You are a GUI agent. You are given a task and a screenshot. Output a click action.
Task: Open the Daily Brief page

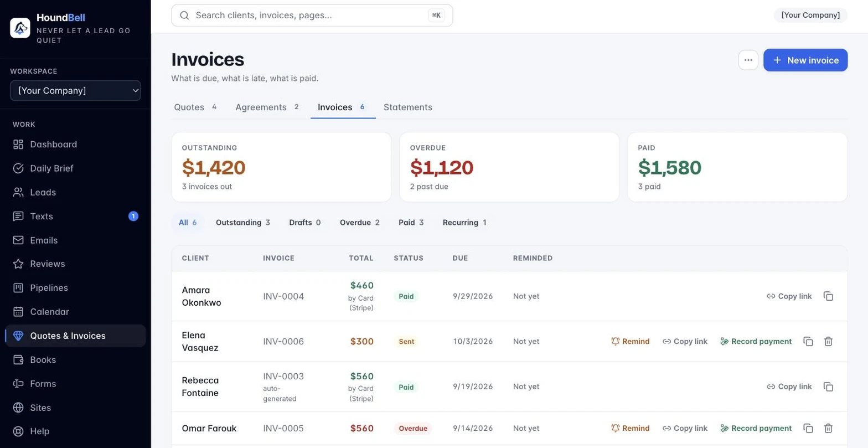pos(75,168)
